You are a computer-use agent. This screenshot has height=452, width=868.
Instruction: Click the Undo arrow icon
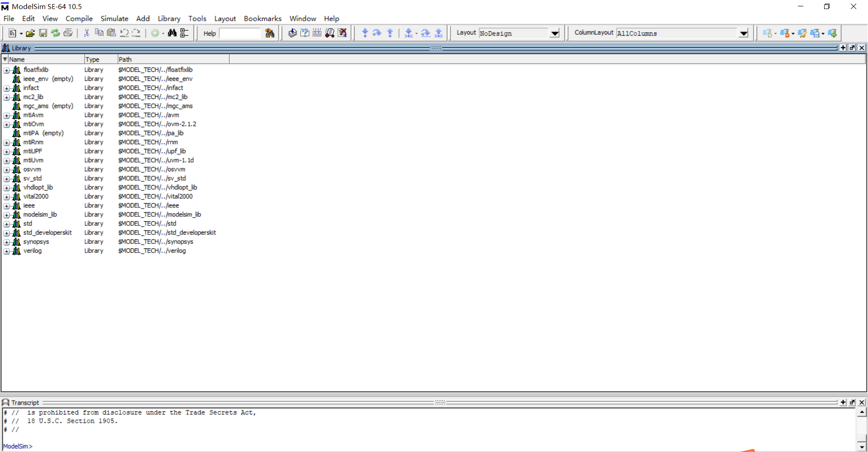pos(124,33)
